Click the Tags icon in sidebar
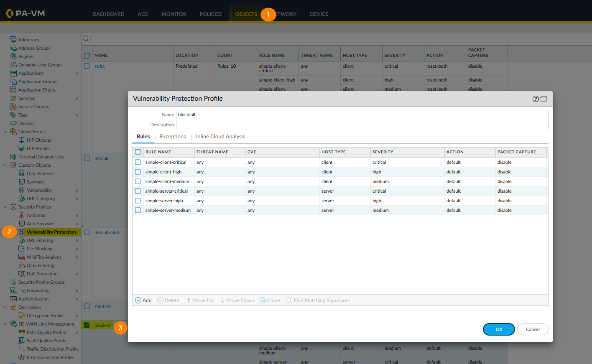Screen dimensions: 592x364 pos(13,115)
